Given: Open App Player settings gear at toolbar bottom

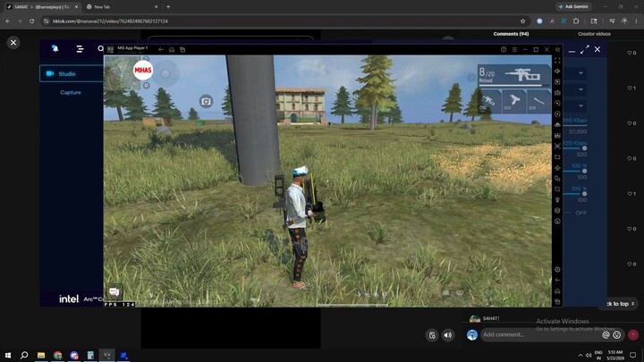Looking at the screenshot, I should point(557,270).
